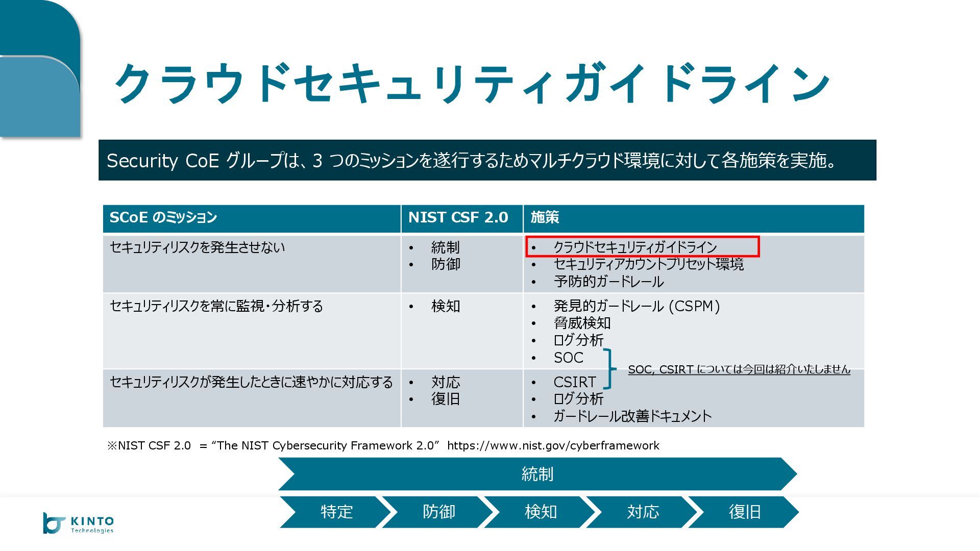Click the NIST cyberframework URL text
Image resolution: width=980 pixels, height=551 pixels.
553,445
